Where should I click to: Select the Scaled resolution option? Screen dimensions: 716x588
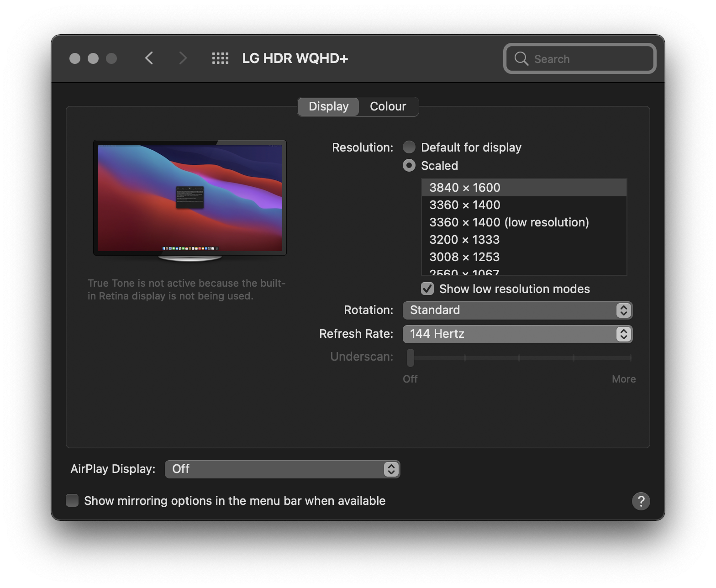point(409,165)
